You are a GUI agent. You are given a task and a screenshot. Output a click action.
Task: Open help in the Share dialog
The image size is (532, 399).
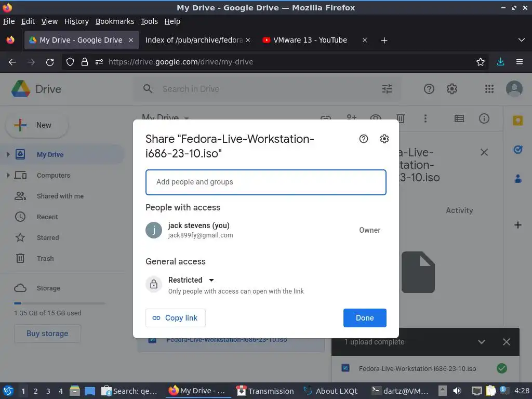coord(363,139)
